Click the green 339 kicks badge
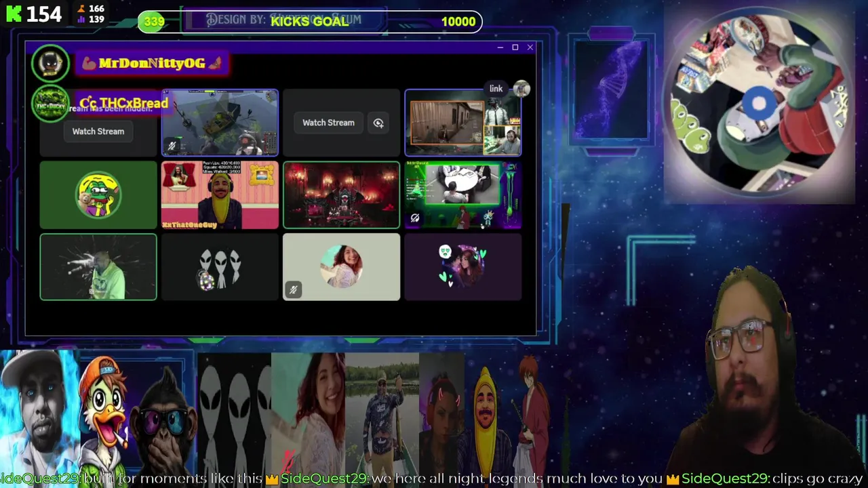Image resolution: width=868 pixels, height=488 pixels. pos(154,22)
